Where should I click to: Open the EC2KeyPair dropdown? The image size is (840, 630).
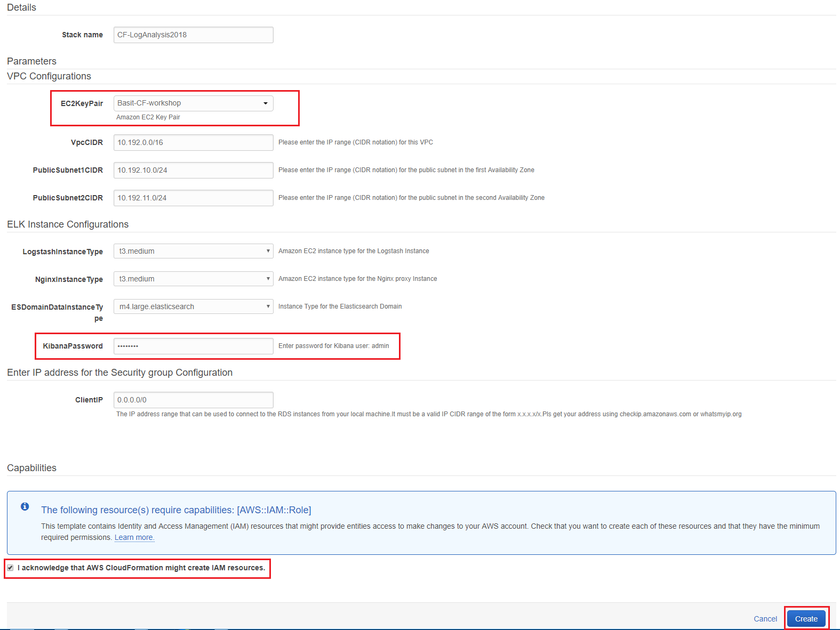coord(194,103)
